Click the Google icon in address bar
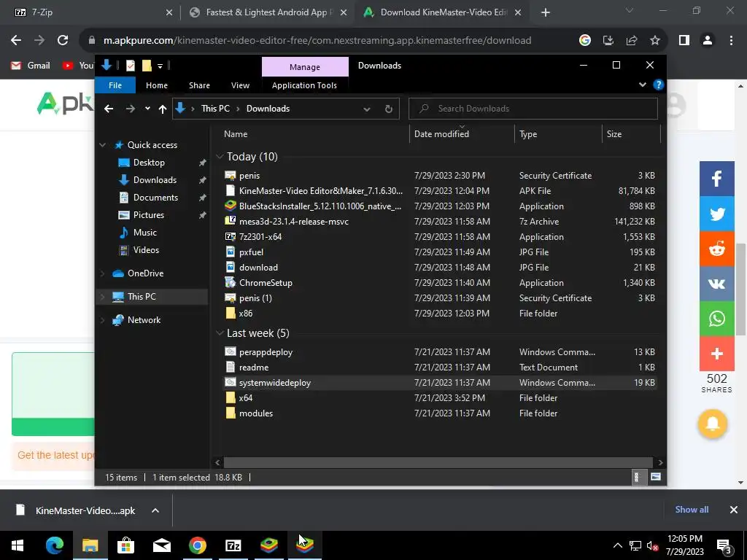This screenshot has height=560, width=747. (584, 41)
